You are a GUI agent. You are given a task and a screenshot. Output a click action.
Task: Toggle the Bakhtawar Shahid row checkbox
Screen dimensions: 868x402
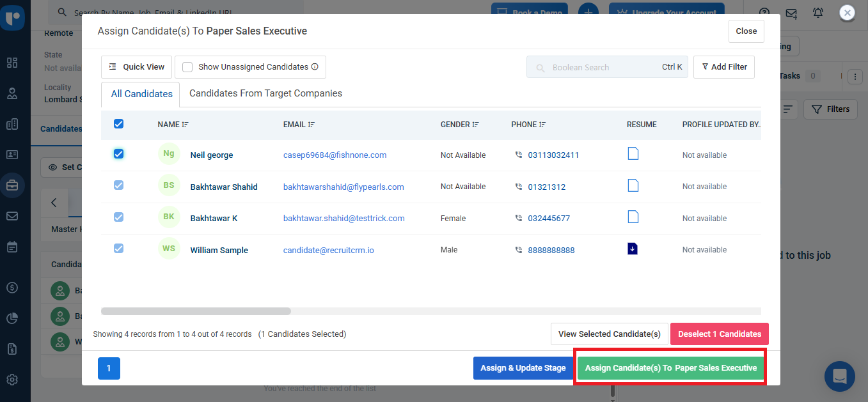pos(118,185)
